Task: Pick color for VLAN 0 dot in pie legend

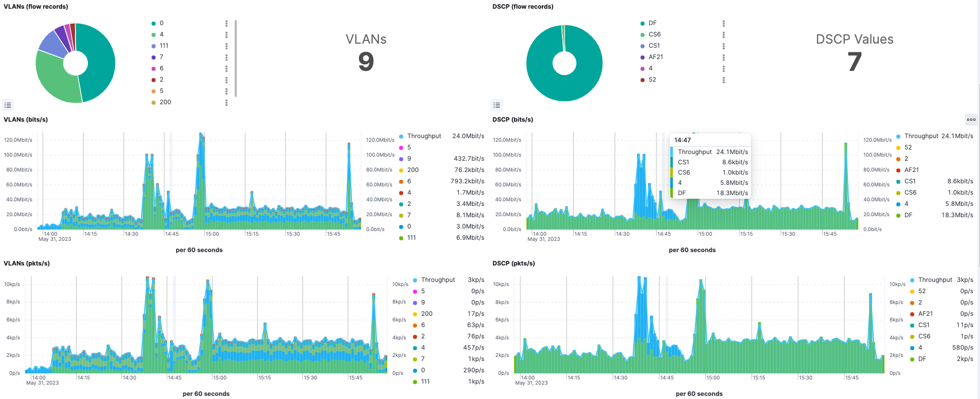Action: tap(154, 24)
